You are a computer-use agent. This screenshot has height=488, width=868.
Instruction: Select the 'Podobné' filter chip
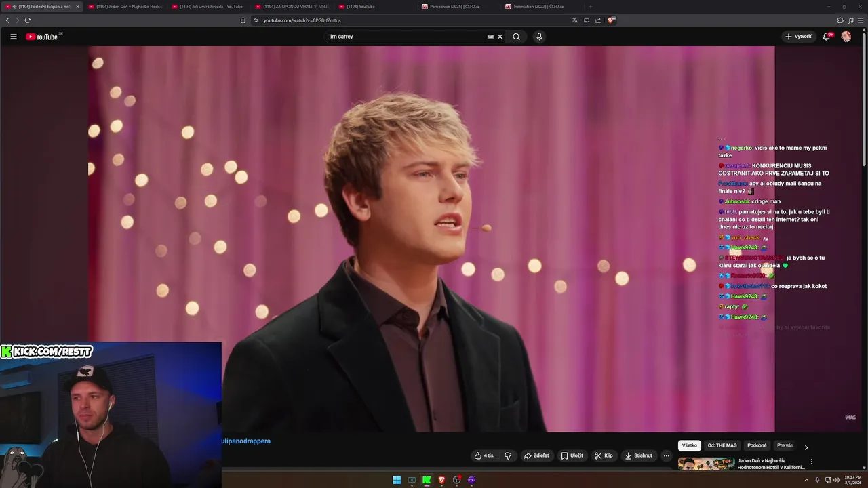click(x=757, y=445)
